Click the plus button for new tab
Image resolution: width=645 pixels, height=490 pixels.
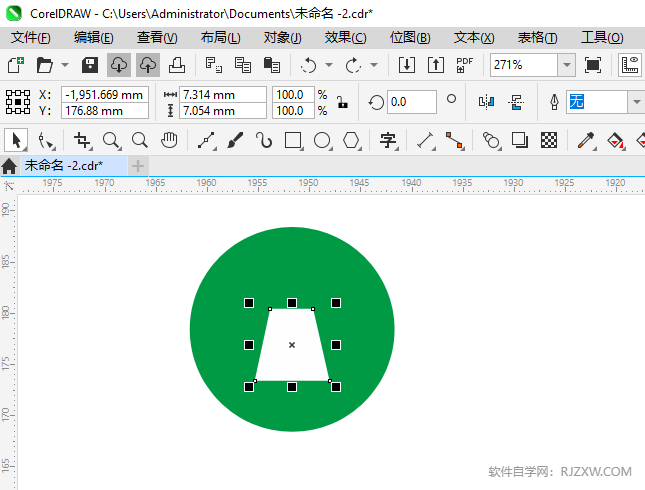pyautogui.click(x=138, y=166)
